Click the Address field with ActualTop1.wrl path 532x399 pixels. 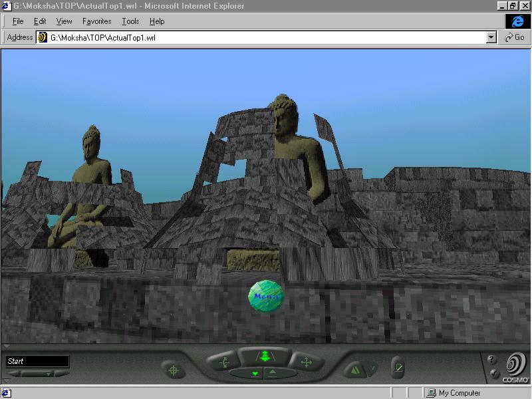point(266,38)
